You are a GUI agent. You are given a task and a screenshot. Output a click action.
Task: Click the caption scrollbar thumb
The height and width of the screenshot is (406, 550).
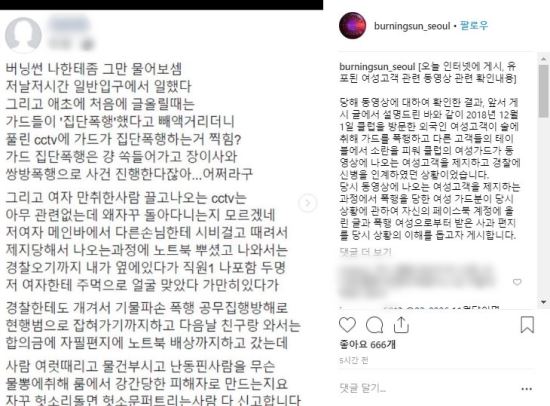544,91
